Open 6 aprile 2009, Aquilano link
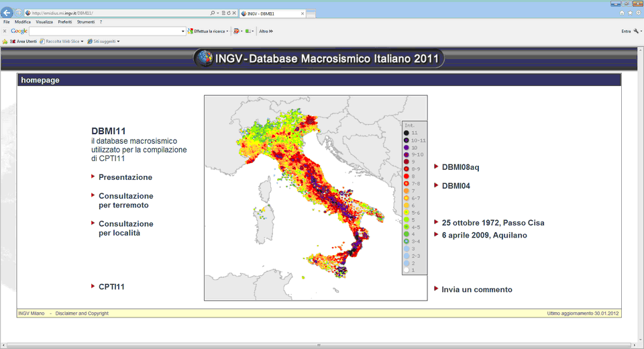 pos(484,235)
